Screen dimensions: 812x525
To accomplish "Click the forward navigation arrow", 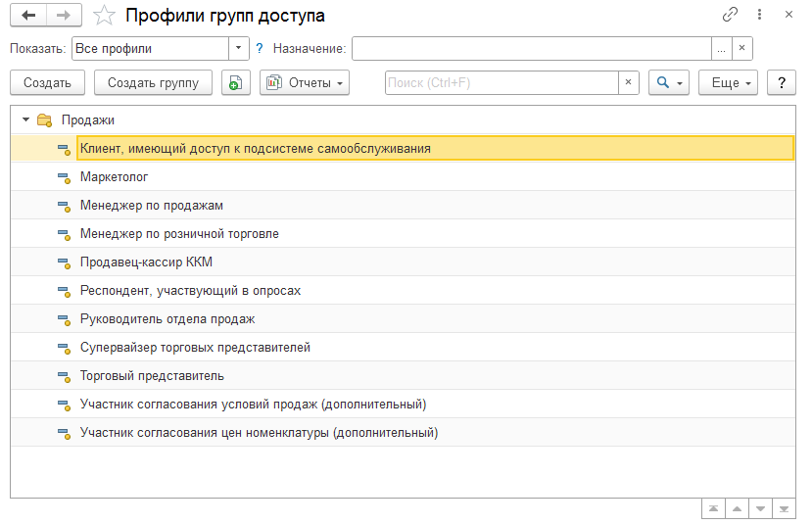I will click(63, 16).
